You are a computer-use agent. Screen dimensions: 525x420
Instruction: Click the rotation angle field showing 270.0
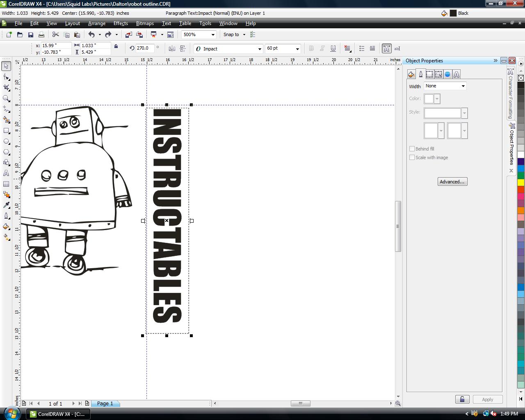coord(145,48)
